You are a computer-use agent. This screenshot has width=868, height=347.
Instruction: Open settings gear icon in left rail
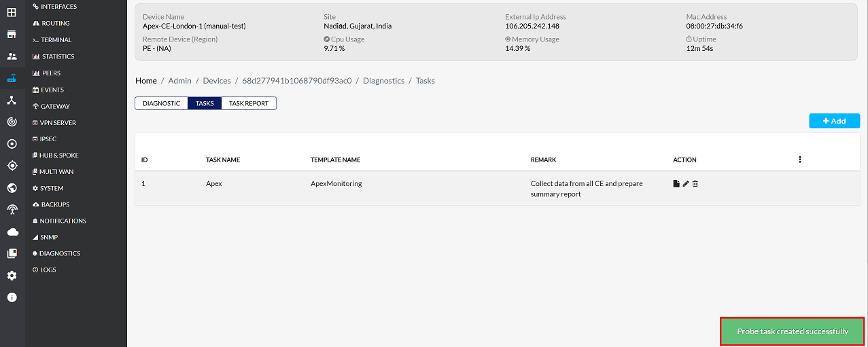pos(12,276)
